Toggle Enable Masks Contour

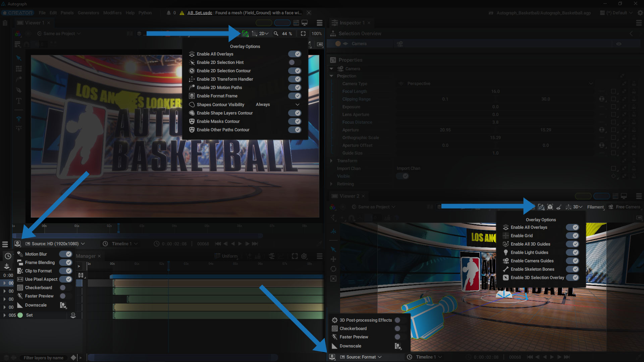pos(294,121)
